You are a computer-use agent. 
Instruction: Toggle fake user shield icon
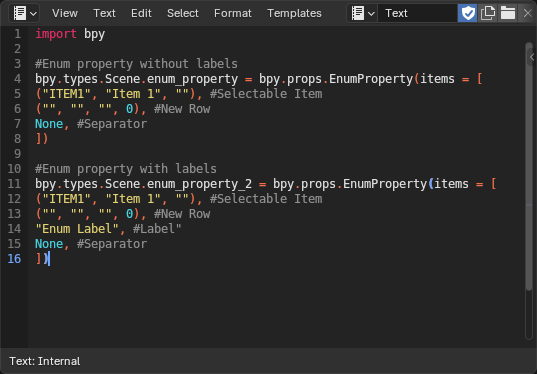[468, 13]
